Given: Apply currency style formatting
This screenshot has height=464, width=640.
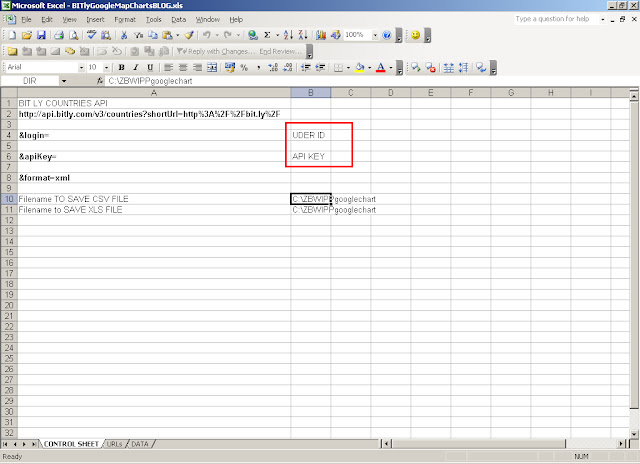Looking at the screenshot, I should 230,67.
